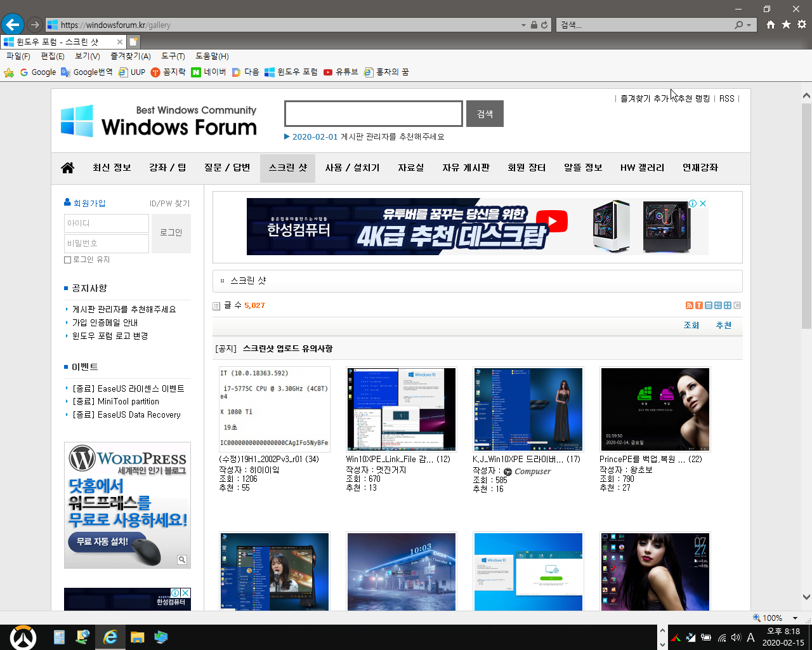Open the zoom level 100% dropdown arrow
This screenshot has height=650, width=812.
click(795, 618)
